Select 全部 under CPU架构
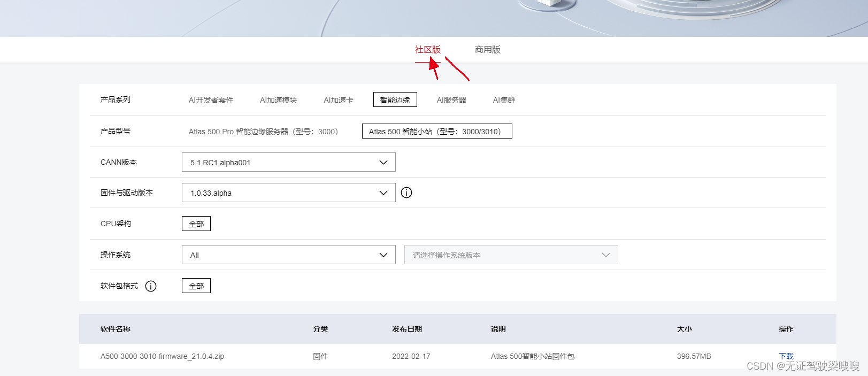 pos(196,224)
